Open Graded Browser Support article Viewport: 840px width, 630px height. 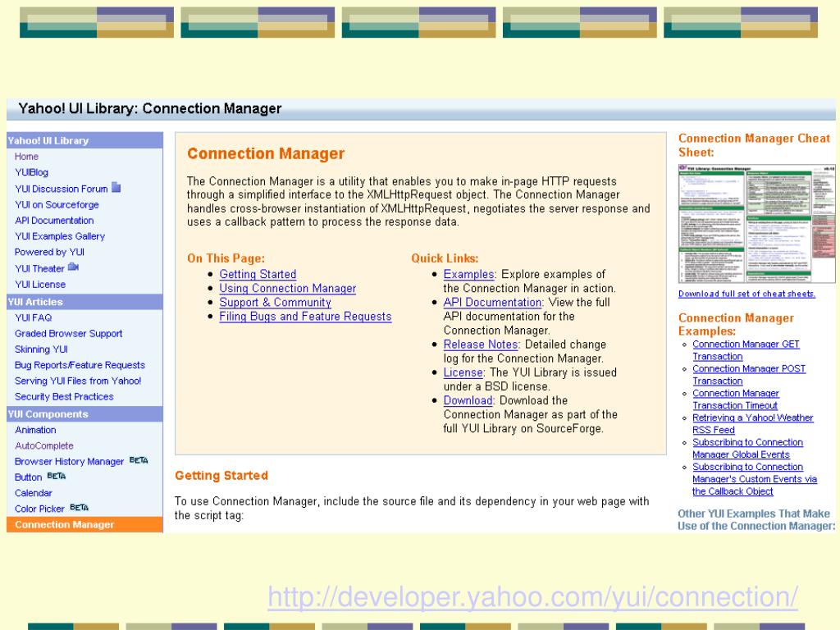tap(69, 333)
